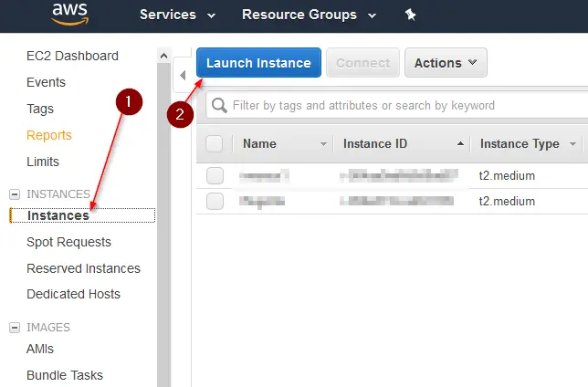The width and height of the screenshot is (588, 387).
Task: Open the Name column dropdown arrow
Action: (323, 144)
